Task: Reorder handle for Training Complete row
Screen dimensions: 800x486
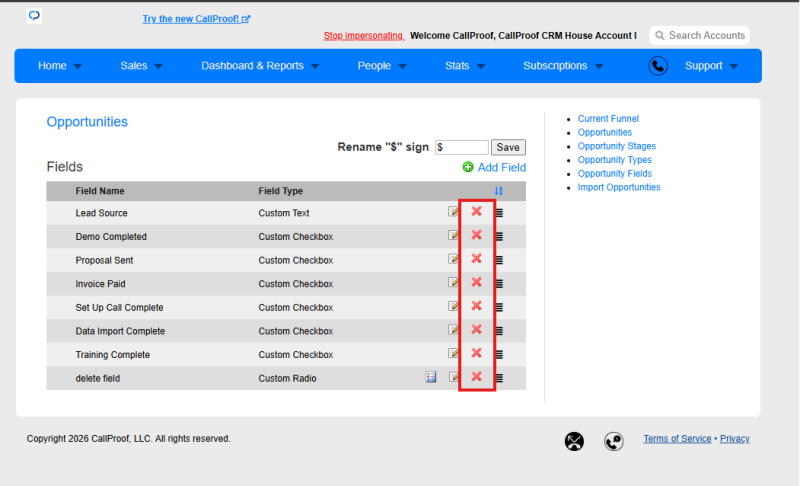Action: coord(499,354)
